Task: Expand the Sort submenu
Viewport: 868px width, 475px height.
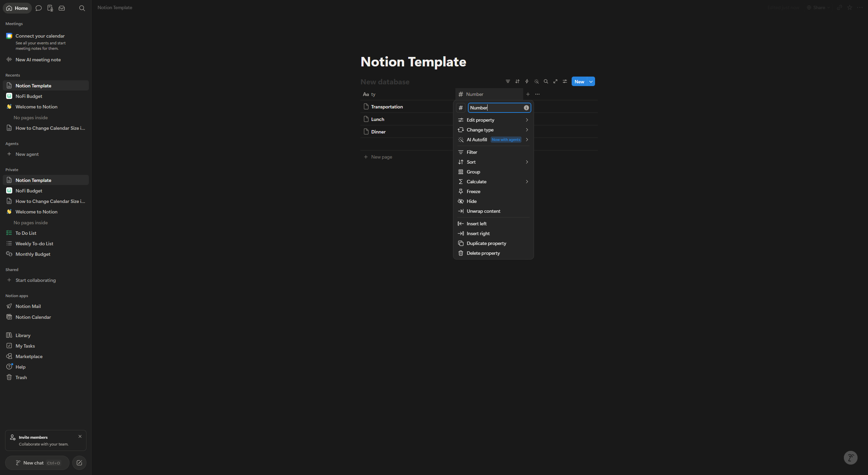Action: click(493, 162)
